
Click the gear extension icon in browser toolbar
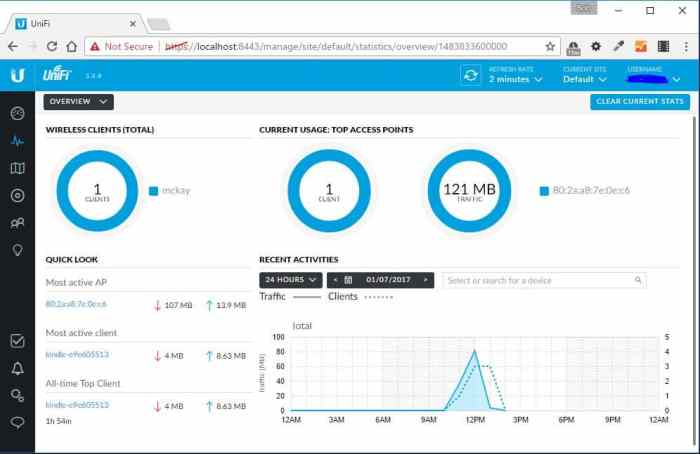point(596,46)
